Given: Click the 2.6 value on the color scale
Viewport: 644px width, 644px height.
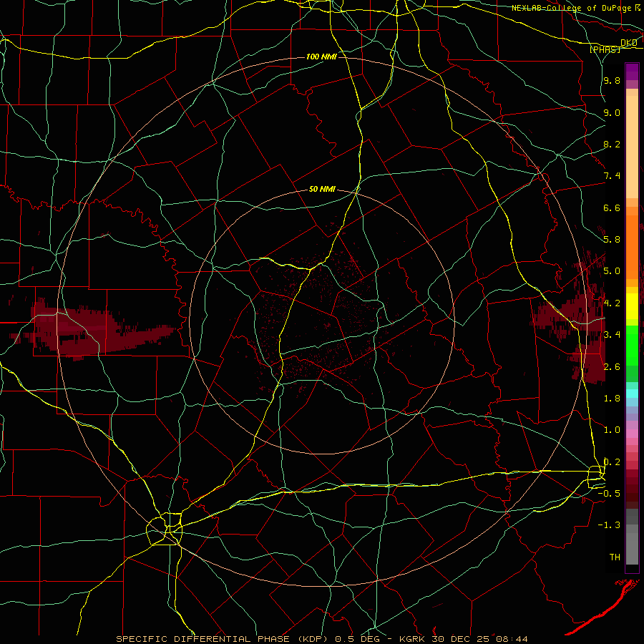Looking at the screenshot, I should click(612, 366).
